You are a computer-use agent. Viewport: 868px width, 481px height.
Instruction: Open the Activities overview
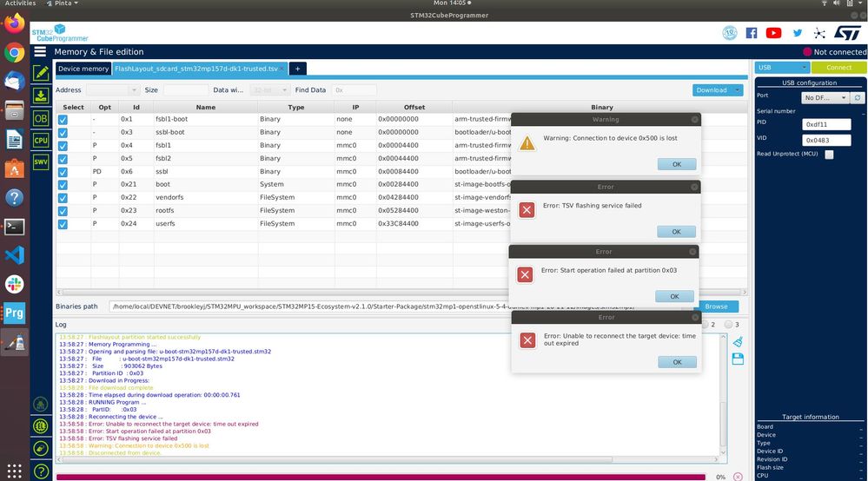tap(20, 3)
